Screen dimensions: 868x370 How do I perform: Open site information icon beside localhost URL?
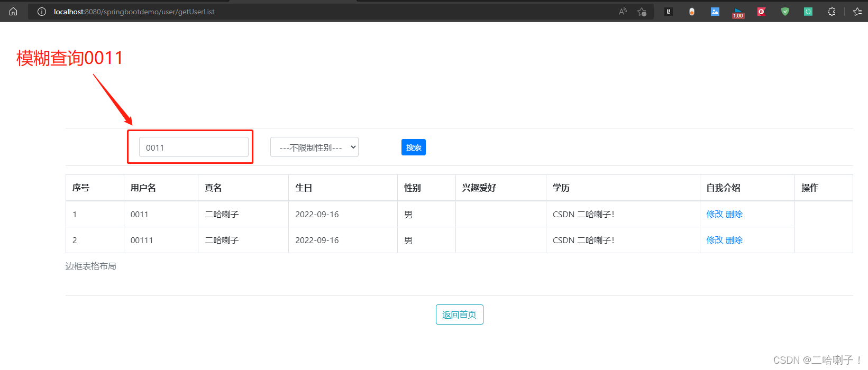tap(42, 12)
